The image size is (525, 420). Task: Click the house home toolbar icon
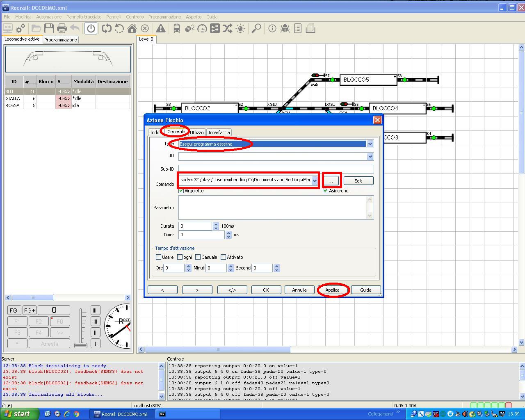(x=132, y=28)
